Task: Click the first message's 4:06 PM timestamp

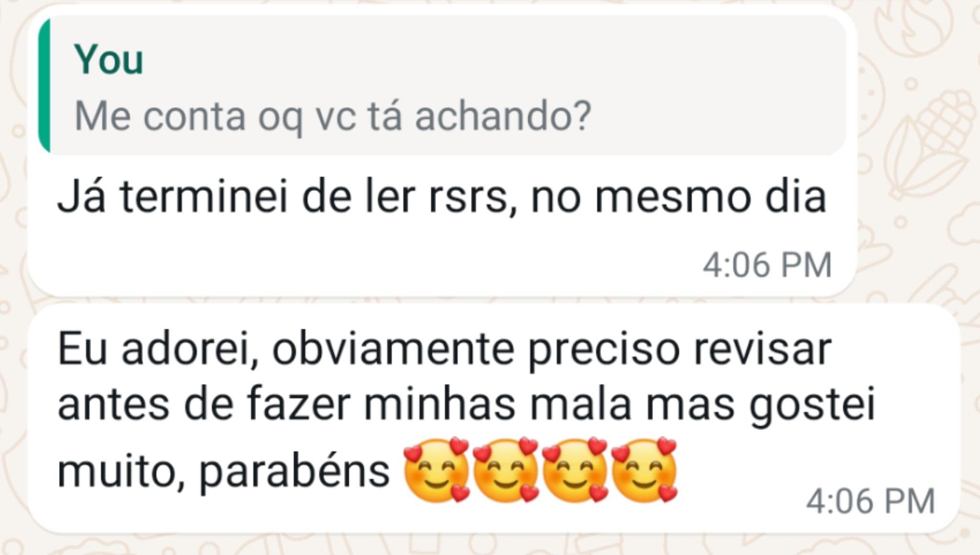Action: point(767,266)
